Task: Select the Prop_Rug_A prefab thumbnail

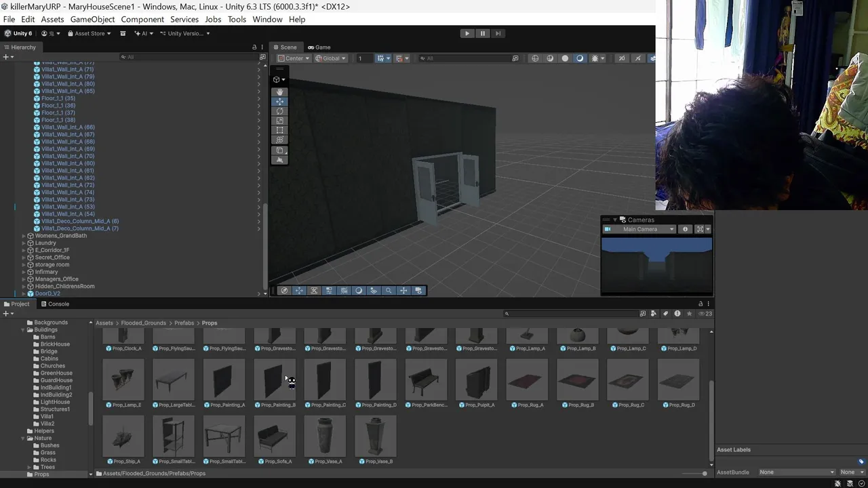Action: coord(527,380)
